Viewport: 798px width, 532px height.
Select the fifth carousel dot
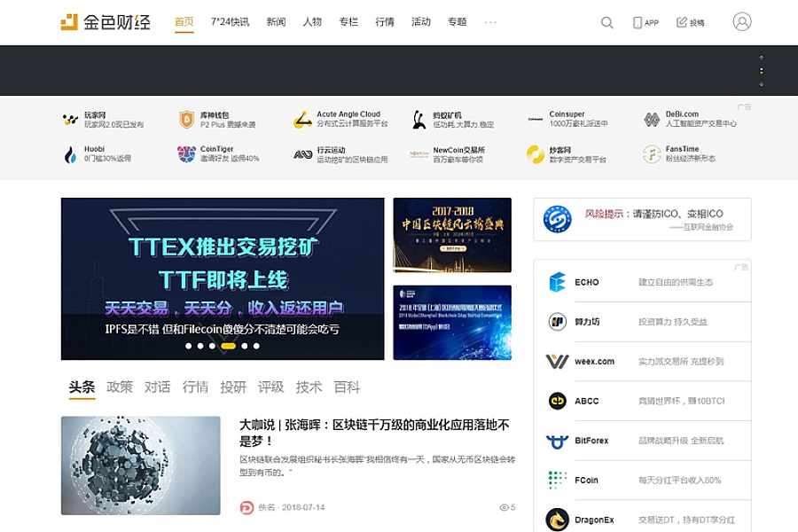pos(245,346)
